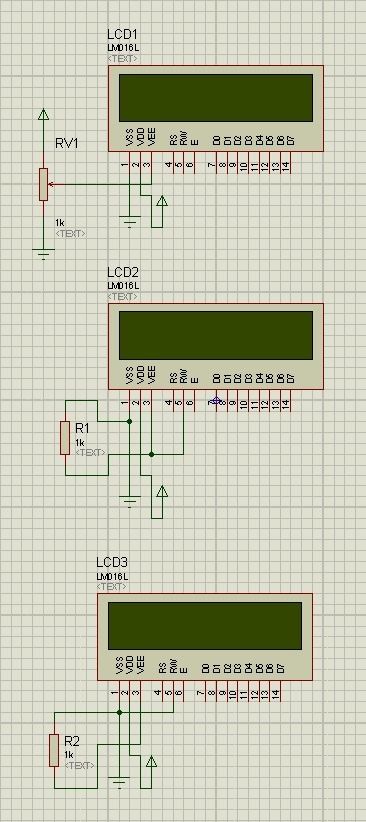Click the LCD2 display screen
This screenshot has height=822, width=366.
(216, 336)
